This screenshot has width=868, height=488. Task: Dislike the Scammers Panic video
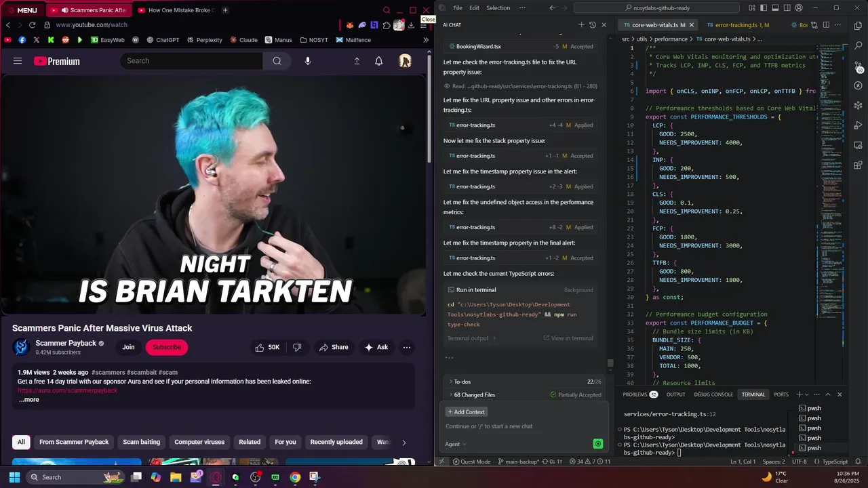point(297,347)
